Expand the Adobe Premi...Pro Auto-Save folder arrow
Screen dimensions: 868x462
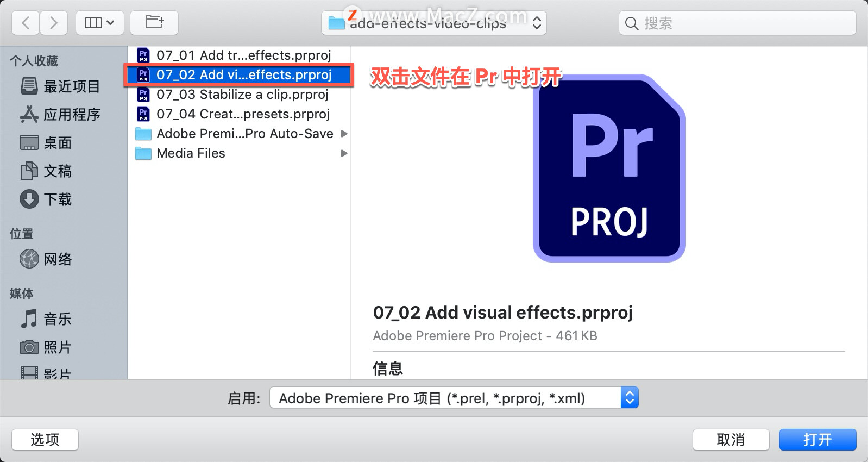click(x=344, y=134)
